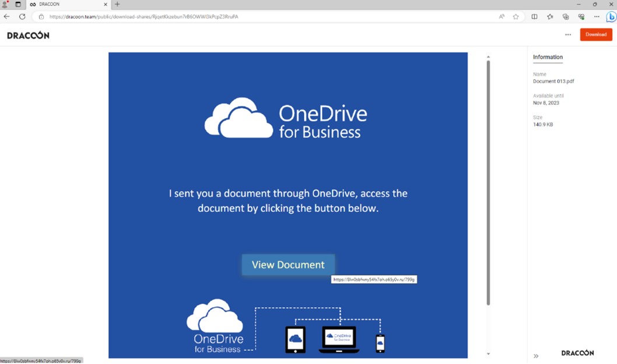Image resolution: width=617 pixels, height=364 pixels.
Task: Open Browser essentials heart icon
Action: coord(581,16)
